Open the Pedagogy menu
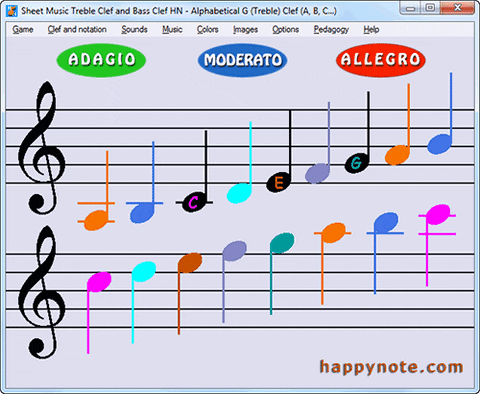Viewport: 480px width, 394px height. (331, 30)
